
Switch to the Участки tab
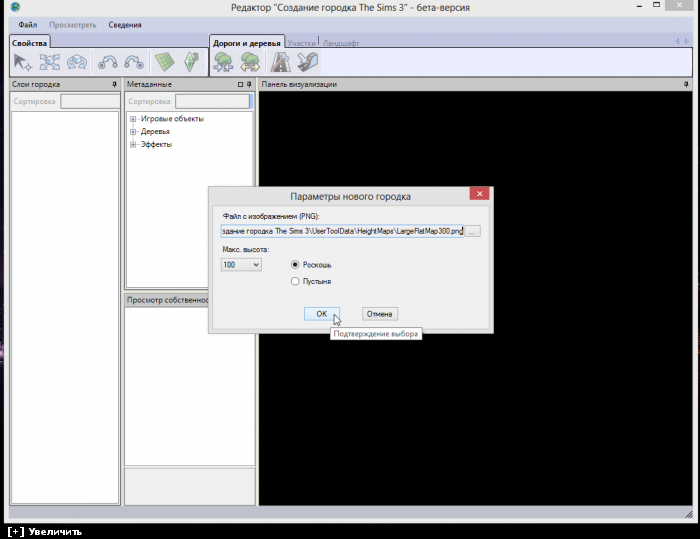coord(301,43)
